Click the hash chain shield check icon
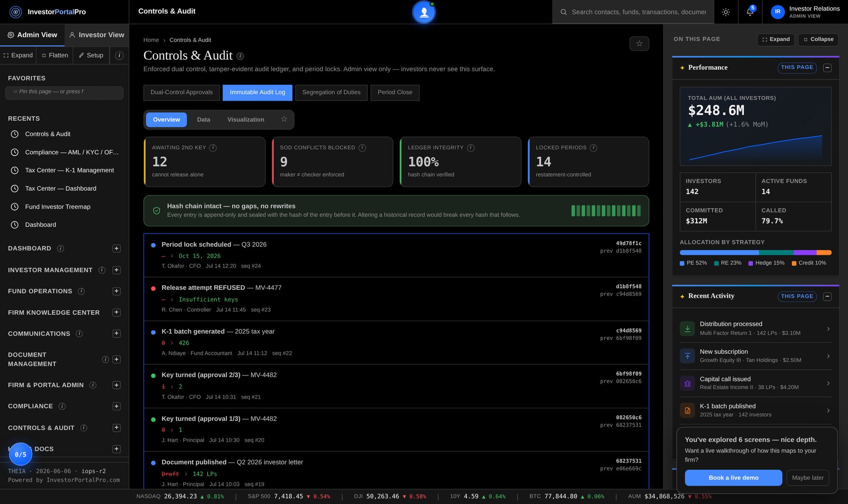 [157, 211]
